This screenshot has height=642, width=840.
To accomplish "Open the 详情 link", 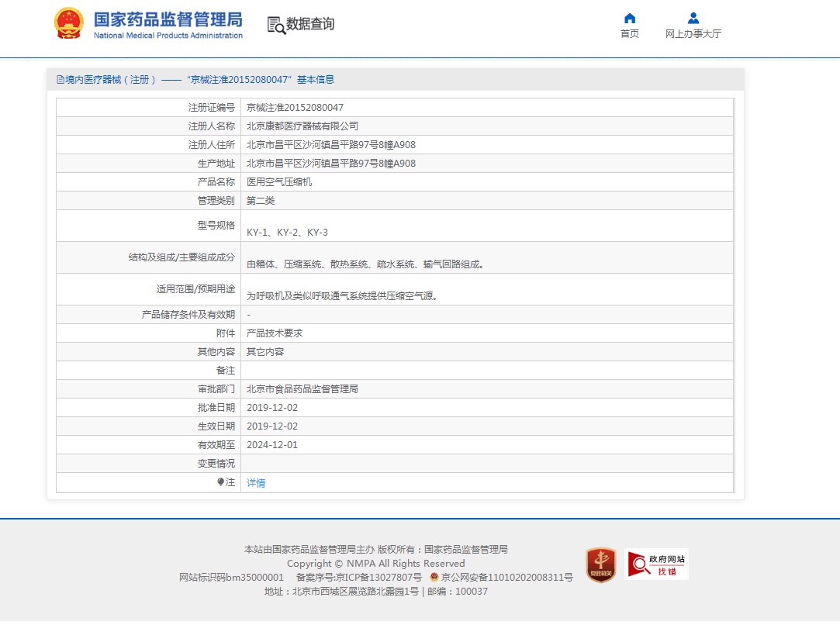I will 255,483.
